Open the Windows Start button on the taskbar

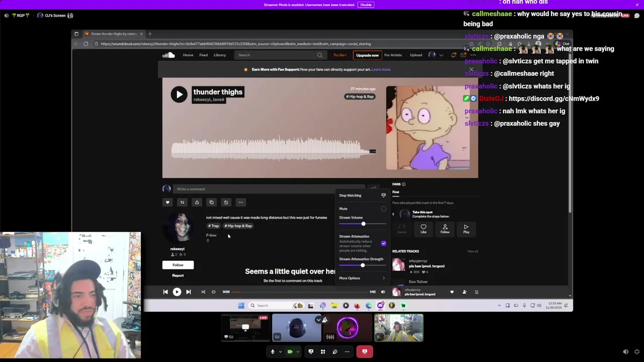click(241, 306)
